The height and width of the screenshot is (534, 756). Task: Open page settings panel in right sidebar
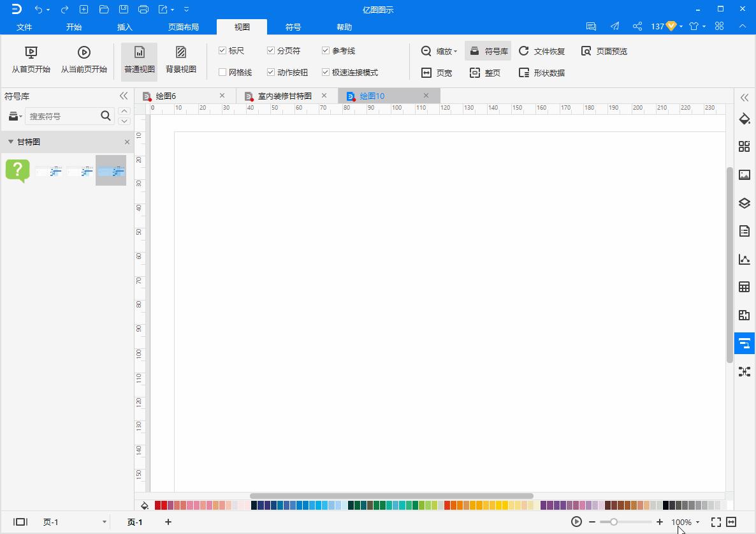[x=745, y=231]
